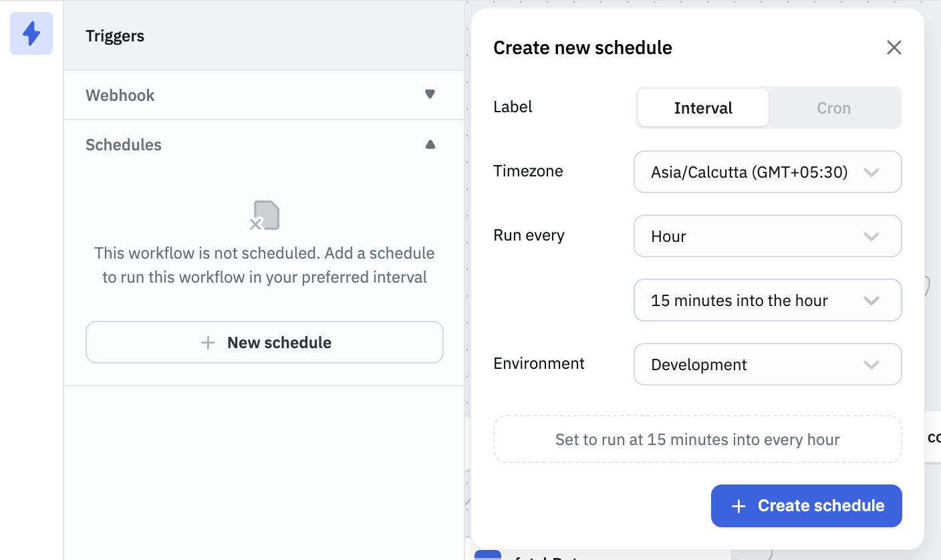Close the Create new schedule dialog
The height and width of the screenshot is (560, 941).
(x=894, y=47)
